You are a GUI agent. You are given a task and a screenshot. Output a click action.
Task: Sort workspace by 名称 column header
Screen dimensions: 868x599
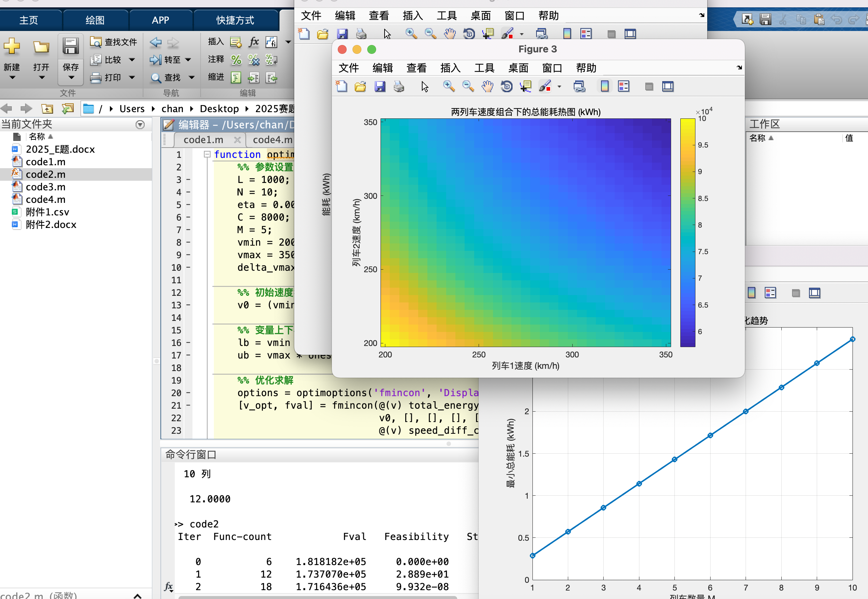coord(761,138)
